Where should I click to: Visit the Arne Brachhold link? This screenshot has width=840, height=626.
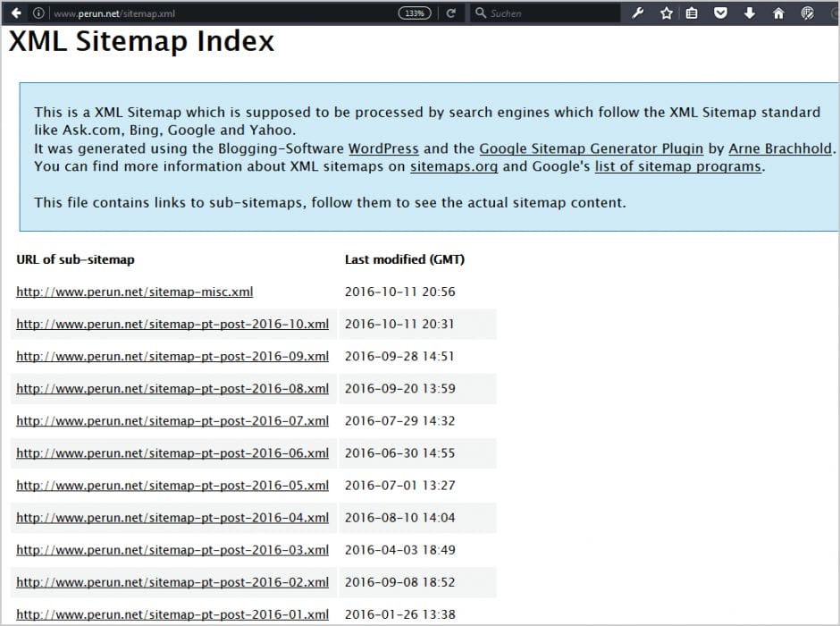(780, 148)
